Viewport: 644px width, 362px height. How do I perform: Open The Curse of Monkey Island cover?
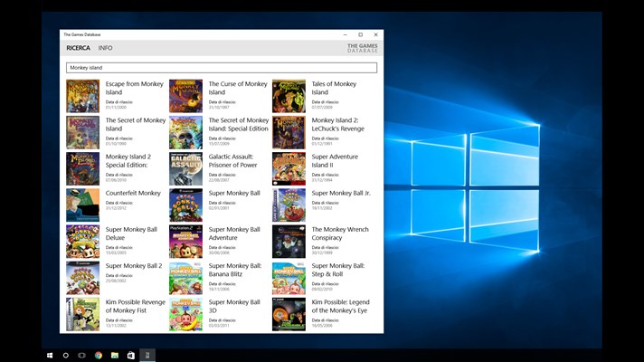point(185,96)
